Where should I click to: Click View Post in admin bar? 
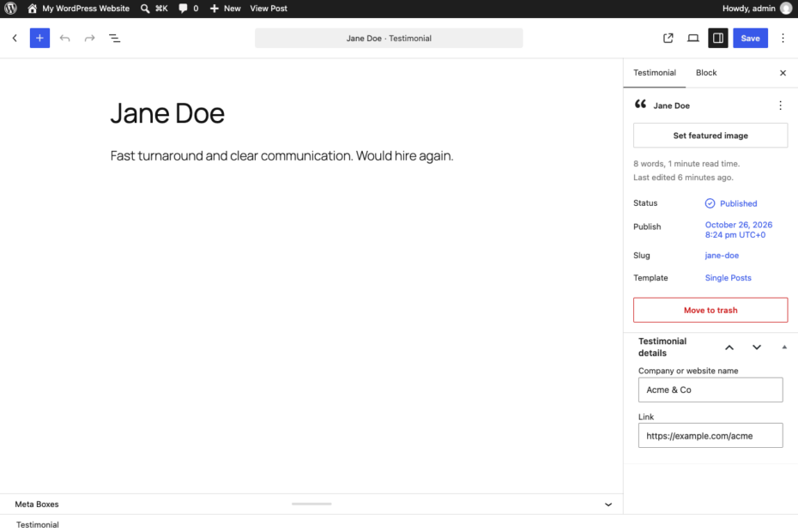[269, 8]
